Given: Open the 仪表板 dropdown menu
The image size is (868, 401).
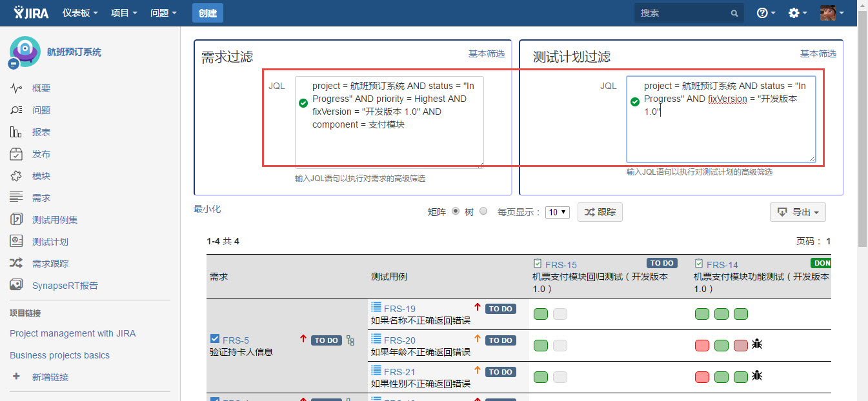Looking at the screenshot, I should pyautogui.click(x=80, y=13).
